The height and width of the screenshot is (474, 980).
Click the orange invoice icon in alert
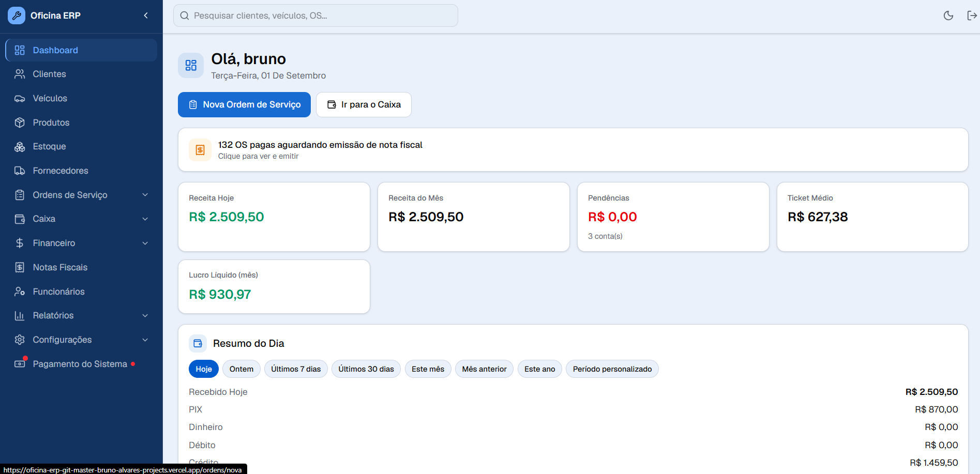(200, 150)
